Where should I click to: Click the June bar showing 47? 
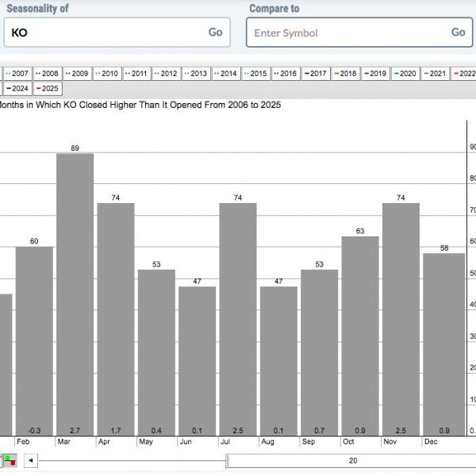tap(198, 361)
